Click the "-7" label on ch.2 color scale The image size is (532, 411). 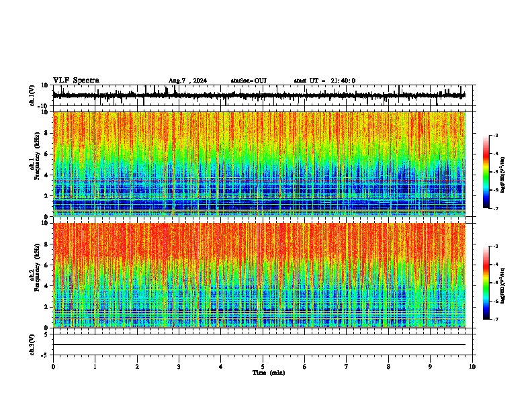pyautogui.click(x=495, y=319)
